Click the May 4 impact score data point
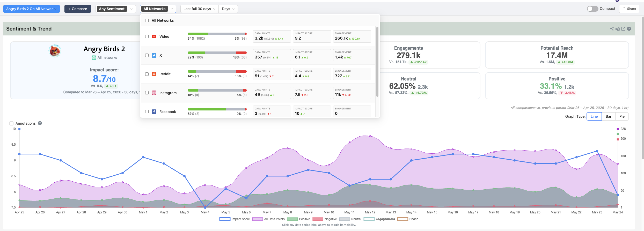This screenshot has height=231, width=644. click(205, 207)
